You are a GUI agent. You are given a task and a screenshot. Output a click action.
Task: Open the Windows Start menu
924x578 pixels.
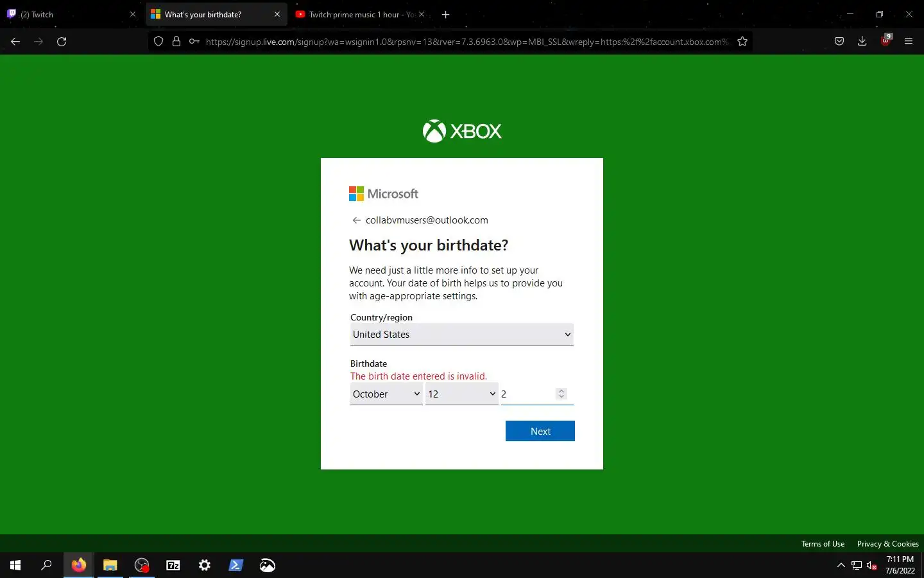click(15, 565)
